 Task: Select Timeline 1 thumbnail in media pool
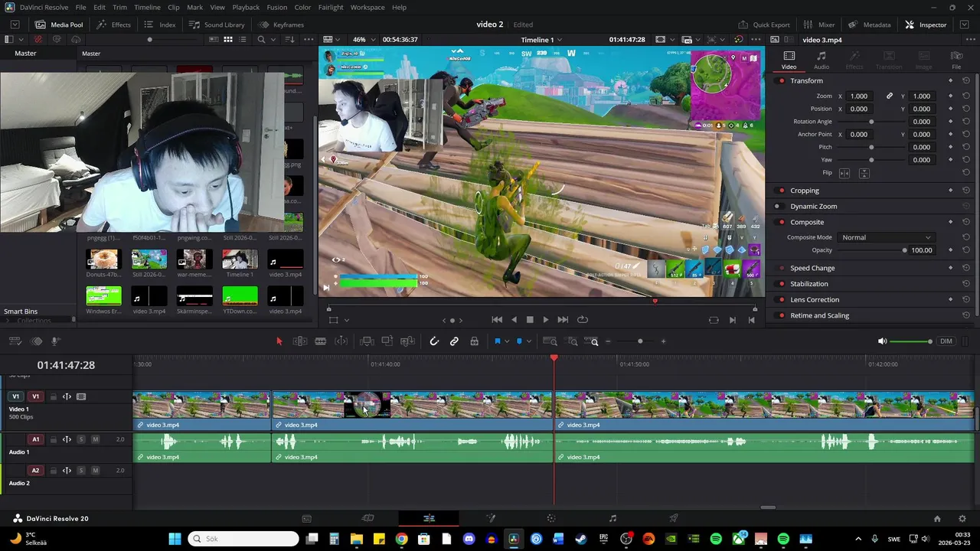pos(240,259)
